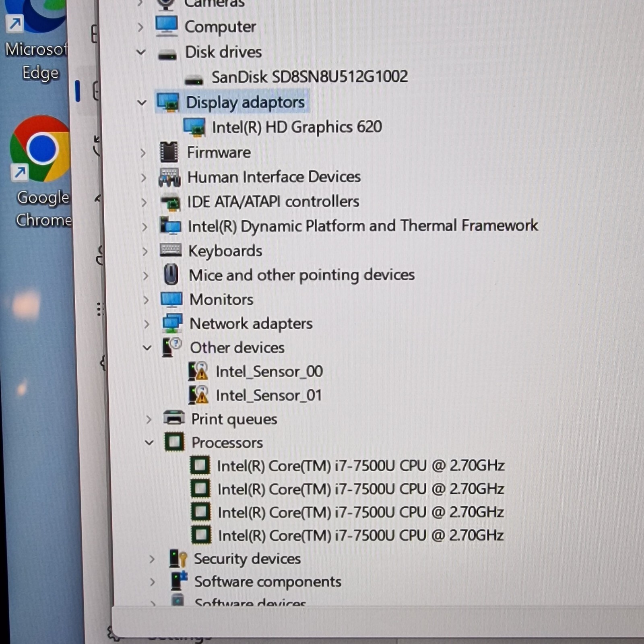Click the last i7-7500U processor icon
The height and width of the screenshot is (644, 644).
[201, 535]
